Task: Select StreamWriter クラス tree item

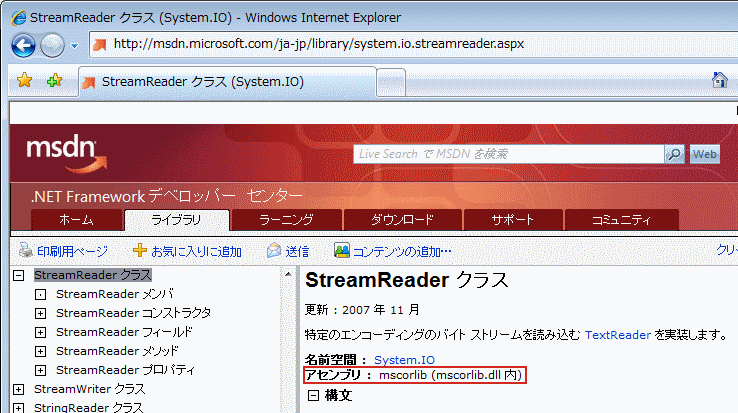Action: (89, 389)
